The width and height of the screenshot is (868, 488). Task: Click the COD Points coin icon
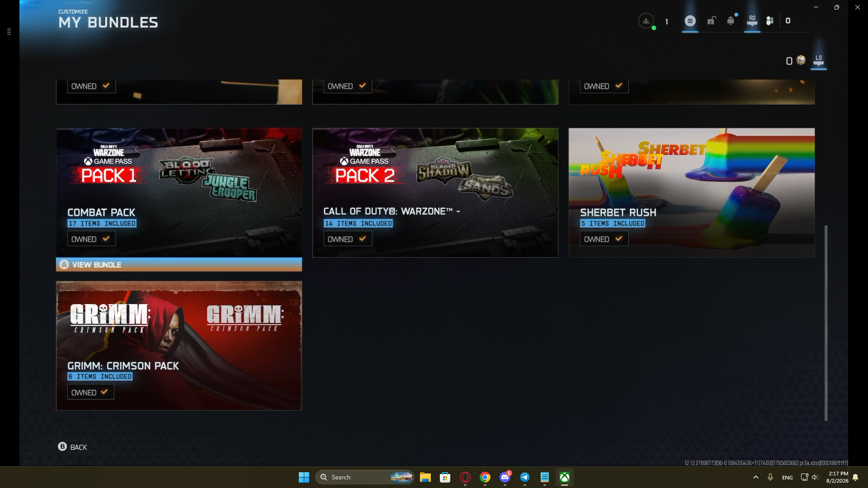click(x=801, y=60)
